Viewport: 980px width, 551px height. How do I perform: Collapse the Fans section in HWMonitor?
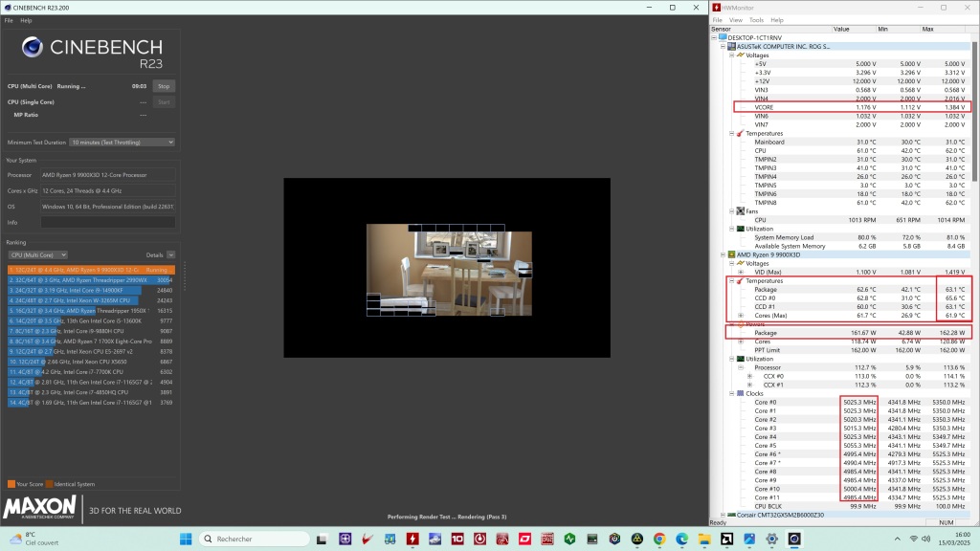(731, 211)
